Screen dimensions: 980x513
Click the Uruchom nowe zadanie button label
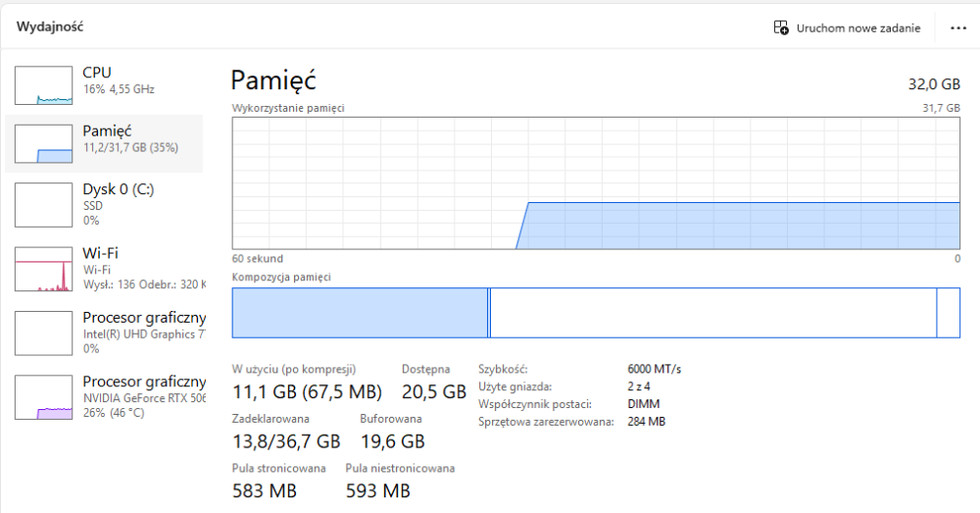click(x=858, y=28)
